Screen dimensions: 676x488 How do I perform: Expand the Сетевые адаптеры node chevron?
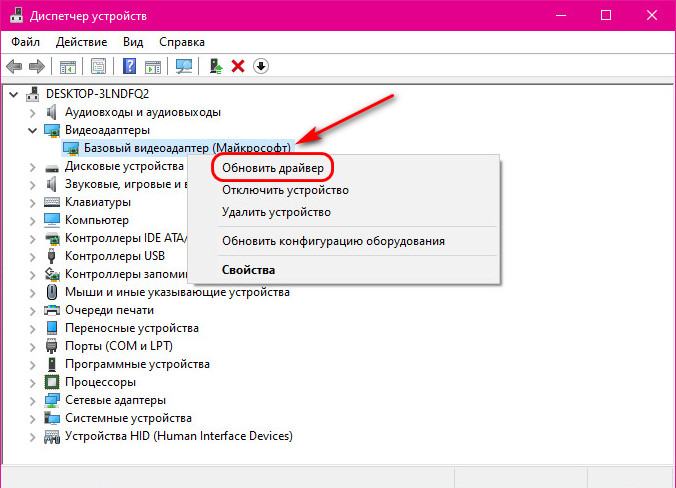coord(33,400)
